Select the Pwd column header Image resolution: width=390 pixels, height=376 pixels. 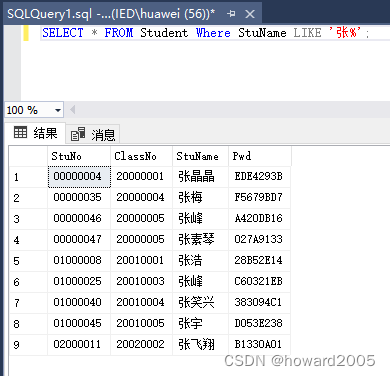point(260,156)
